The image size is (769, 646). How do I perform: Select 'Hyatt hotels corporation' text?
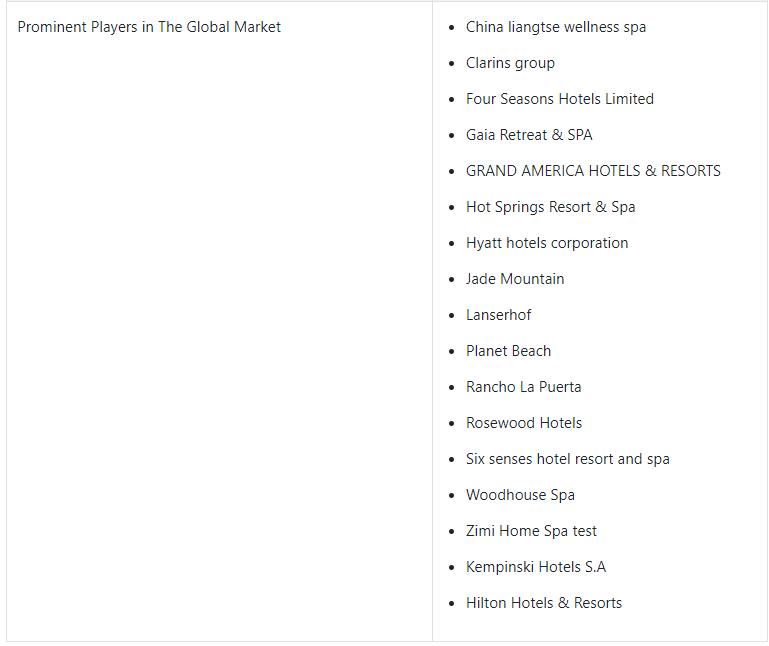tap(547, 243)
